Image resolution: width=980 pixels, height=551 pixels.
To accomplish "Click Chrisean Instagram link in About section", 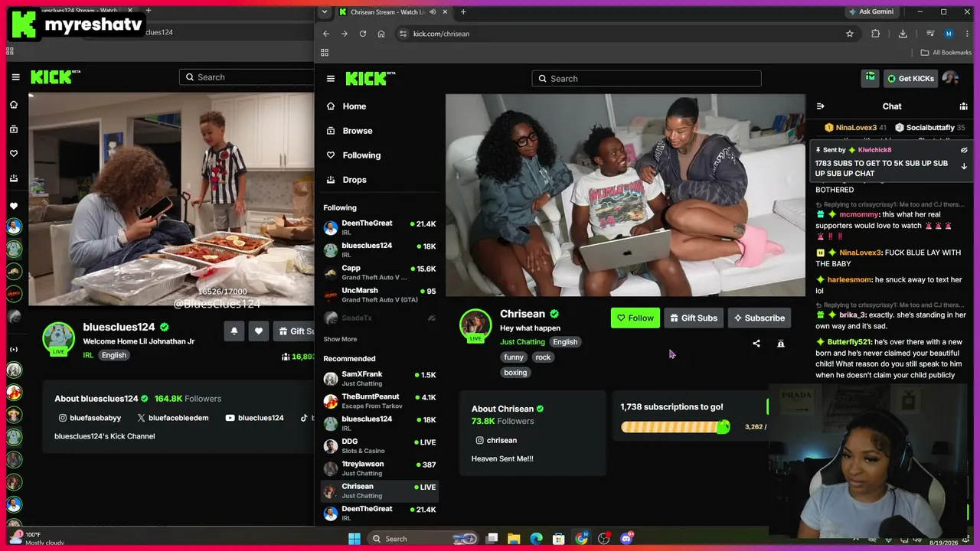I will 495,440.
